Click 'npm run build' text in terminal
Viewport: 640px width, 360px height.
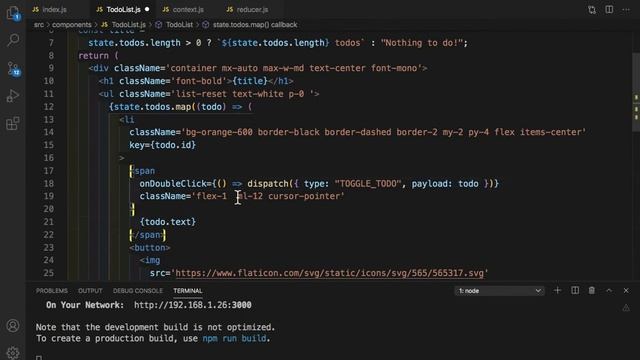(x=234, y=338)
